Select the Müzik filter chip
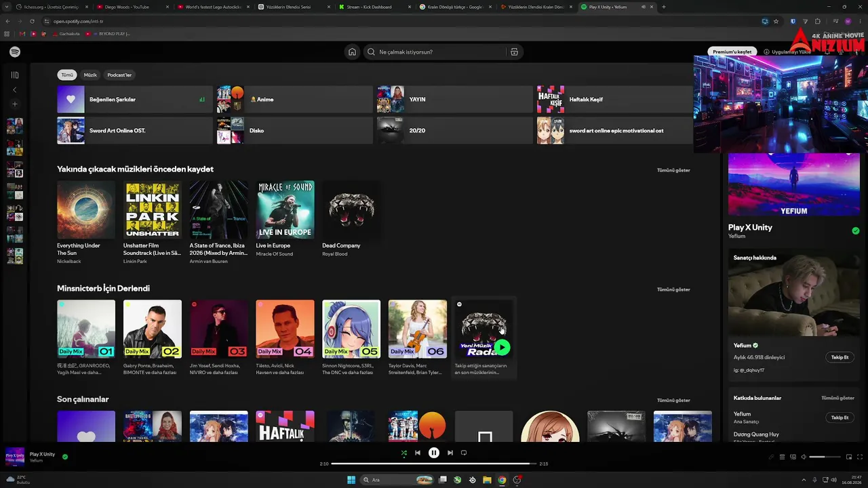Viewport: 868px width, 488px height. pos(90,75)
